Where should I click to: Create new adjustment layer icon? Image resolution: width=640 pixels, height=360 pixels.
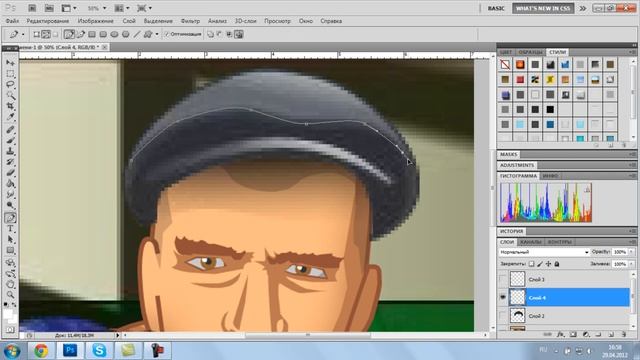click(x=586, y=335)
